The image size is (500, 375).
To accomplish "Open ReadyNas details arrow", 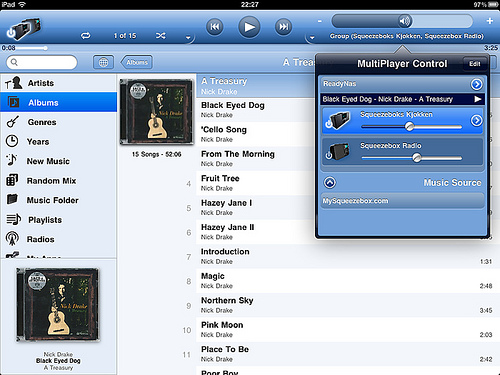I will click(x=476, y=84).
